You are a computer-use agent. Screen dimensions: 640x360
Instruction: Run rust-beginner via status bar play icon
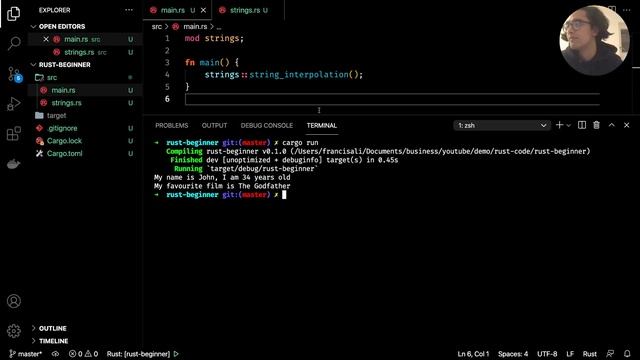point(176,354)
